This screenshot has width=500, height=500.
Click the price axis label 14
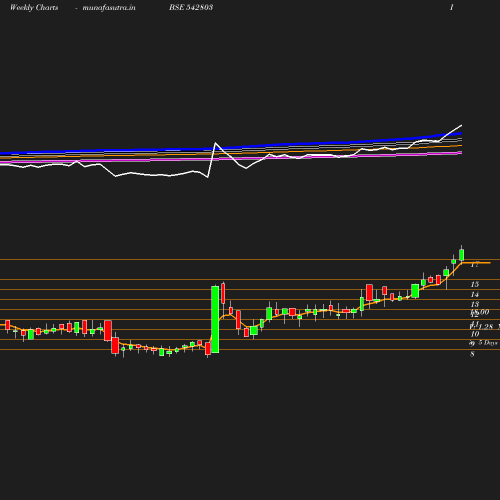coord(475,294)
